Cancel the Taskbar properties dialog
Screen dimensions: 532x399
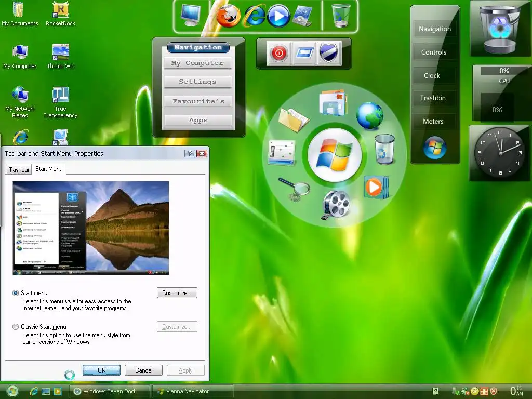pyautogui.click(x=143, y=370)
